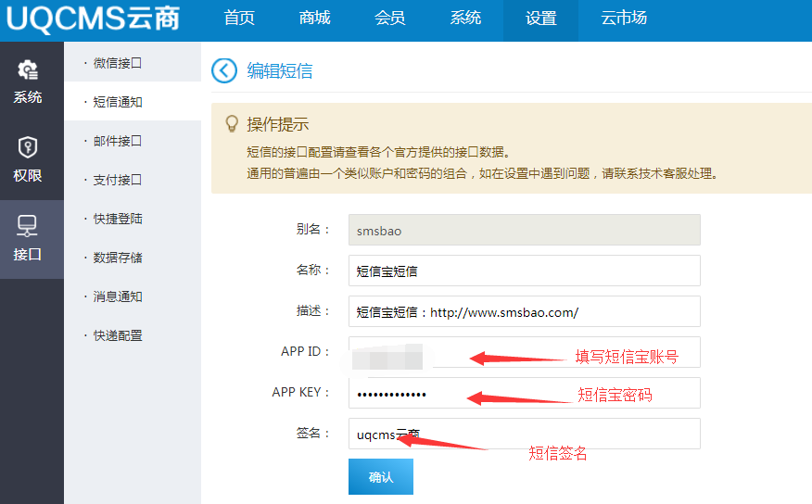Click the UQCMS云商 logo

(93, 19)
